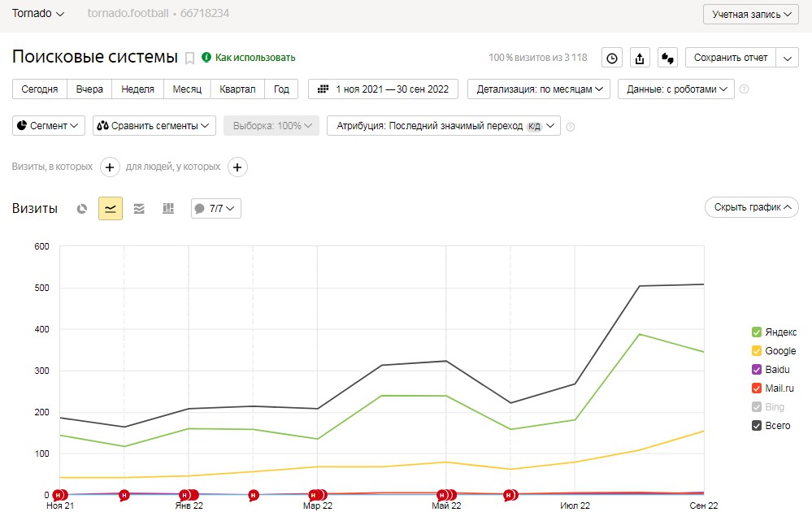812x512 pixels.
Task: Click the Визиты metric heading
Action: [35, 209]
